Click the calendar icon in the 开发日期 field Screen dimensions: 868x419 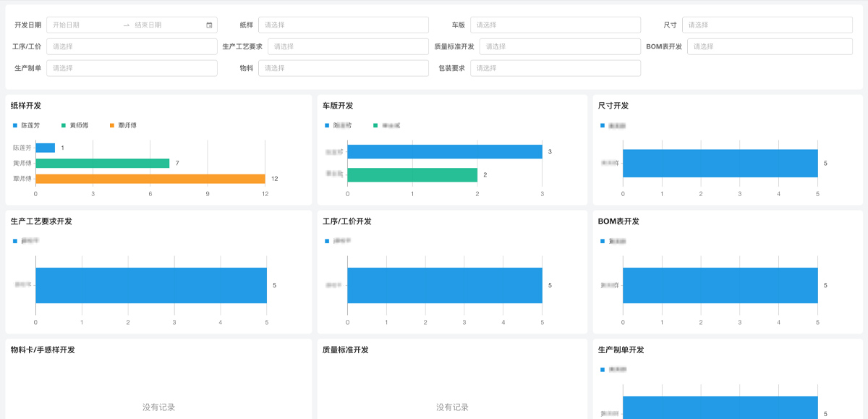click(209, 25)
